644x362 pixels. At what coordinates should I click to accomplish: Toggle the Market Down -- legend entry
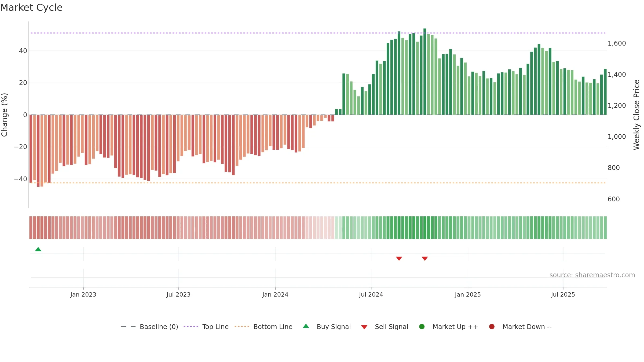point(520,327)
